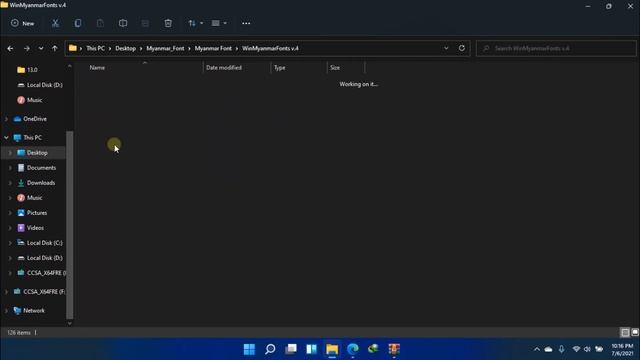Click the Copy icon in toolbar
Image resolution: width=640 pixels, height=360 pixels.
(x=78, y=23)
